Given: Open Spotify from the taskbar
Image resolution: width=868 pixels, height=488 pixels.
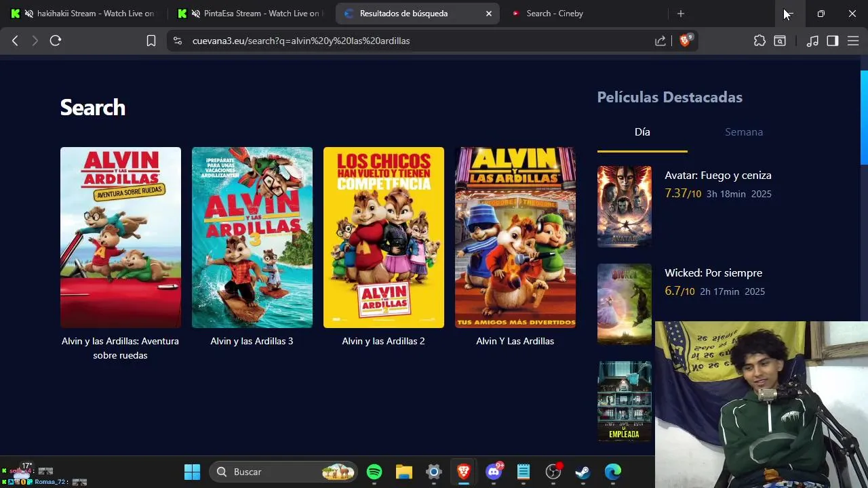Looking at the screenshot, I should click(x=374, y=472).
